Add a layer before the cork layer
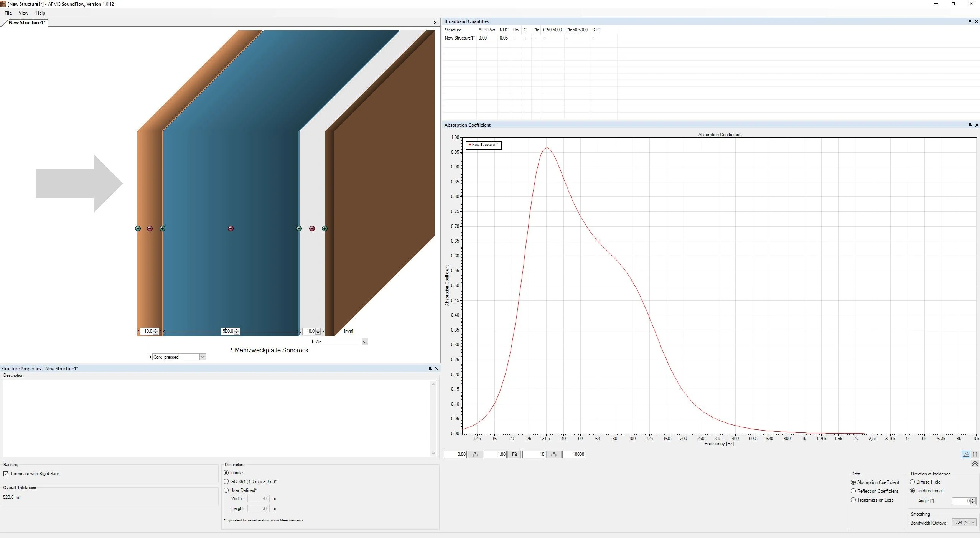Image resolution: width=980 pixels, height=538 pixels. tap(138, 229)
